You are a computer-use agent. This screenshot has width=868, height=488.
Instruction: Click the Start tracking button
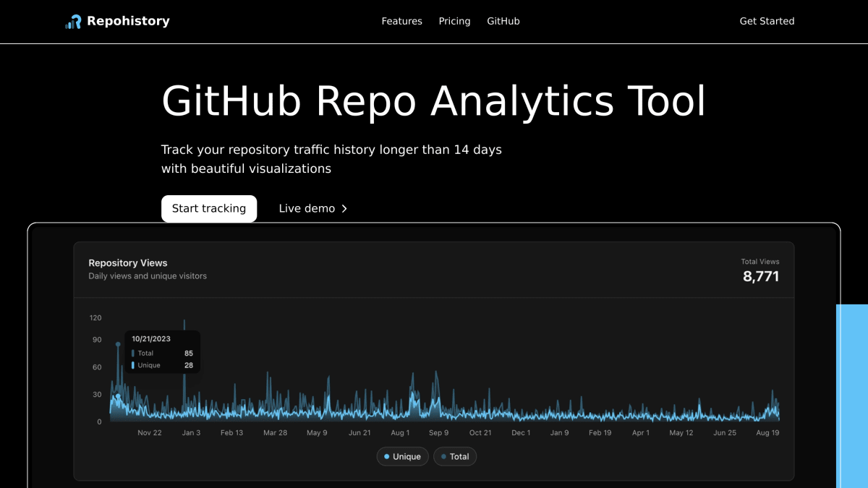click(209, 208)
